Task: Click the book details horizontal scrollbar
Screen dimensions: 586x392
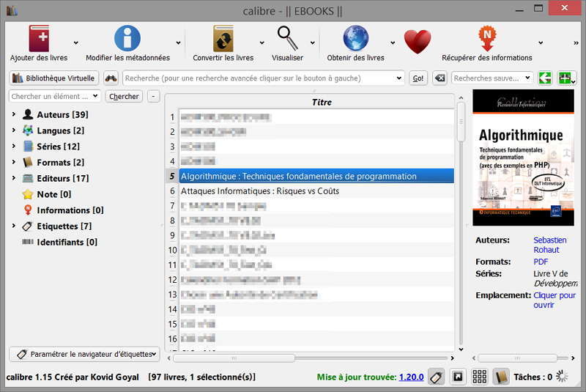Action: pyautogui.click(x=517, y=358)
